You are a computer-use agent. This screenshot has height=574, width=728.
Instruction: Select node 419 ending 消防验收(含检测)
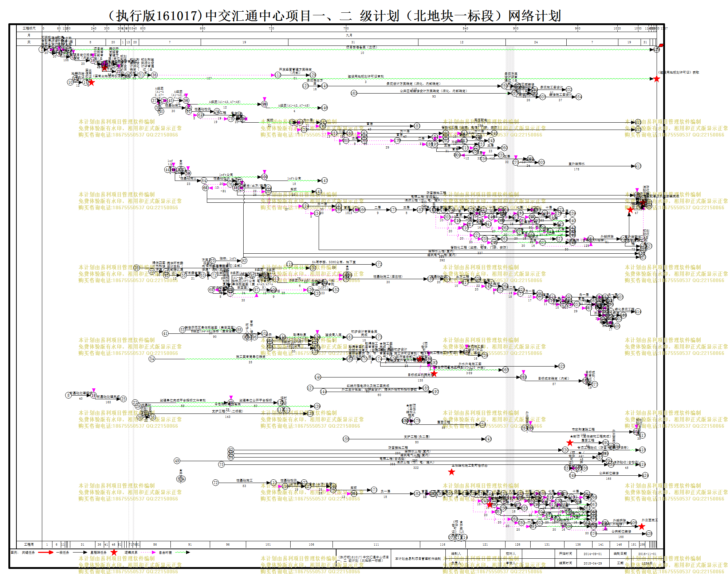click(642, 464)
